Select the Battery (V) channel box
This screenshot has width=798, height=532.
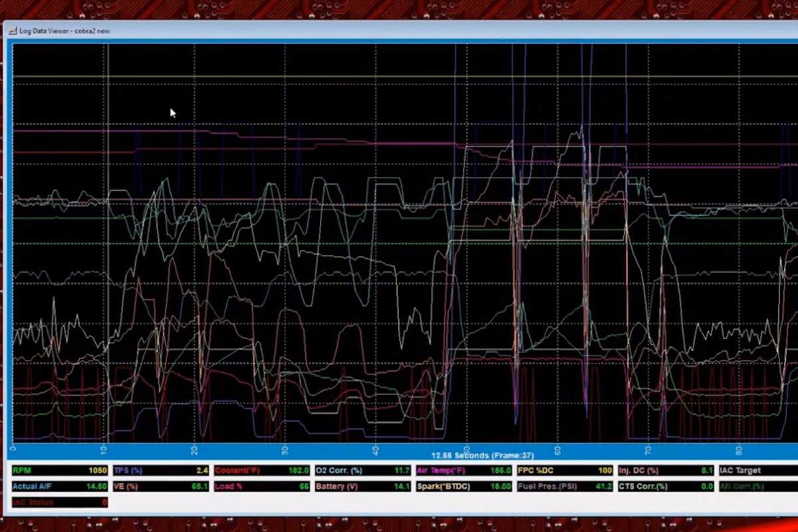(x=362, y=486)
